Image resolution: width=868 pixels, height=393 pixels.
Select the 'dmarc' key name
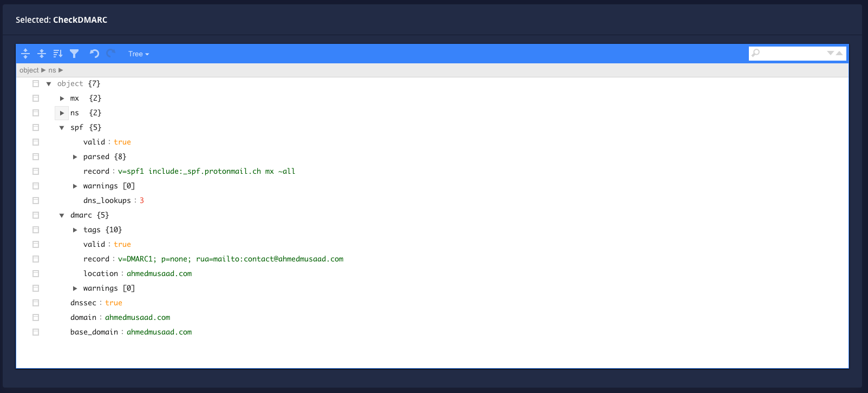point(81,215)
